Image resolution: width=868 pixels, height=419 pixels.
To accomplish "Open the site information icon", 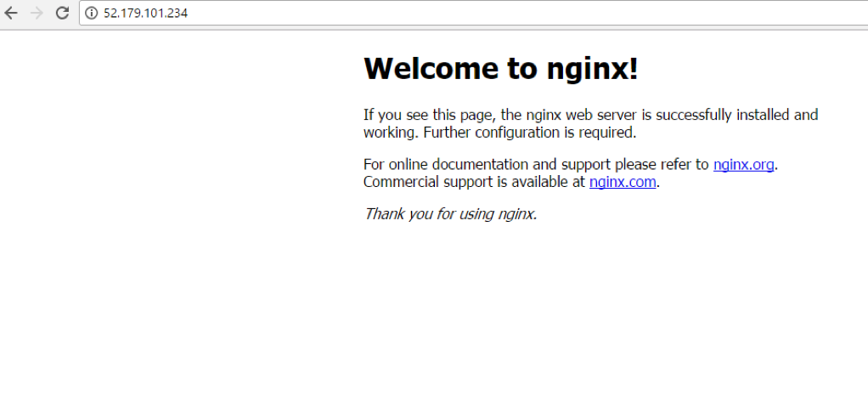I will 92,13.
